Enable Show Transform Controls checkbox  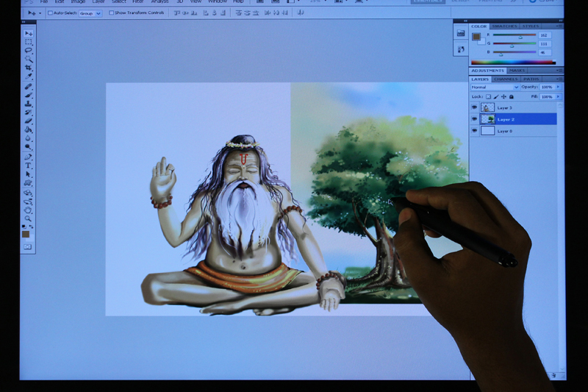[x=111, y=13]
